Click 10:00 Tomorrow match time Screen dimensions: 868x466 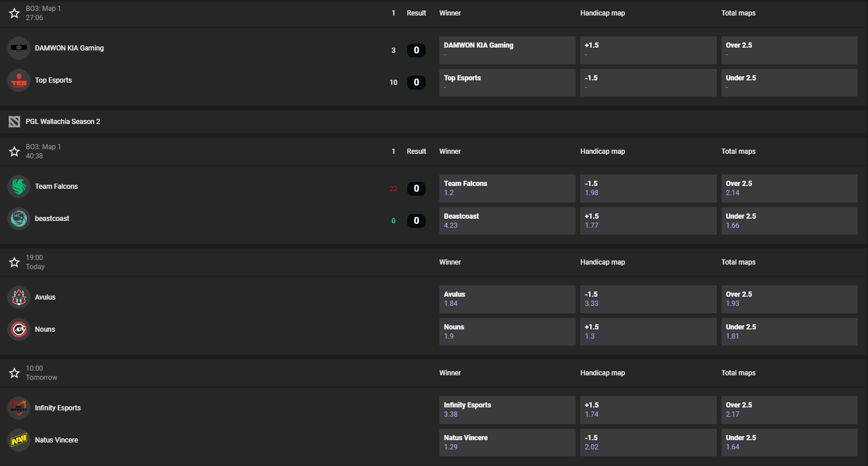click(41, 373)
